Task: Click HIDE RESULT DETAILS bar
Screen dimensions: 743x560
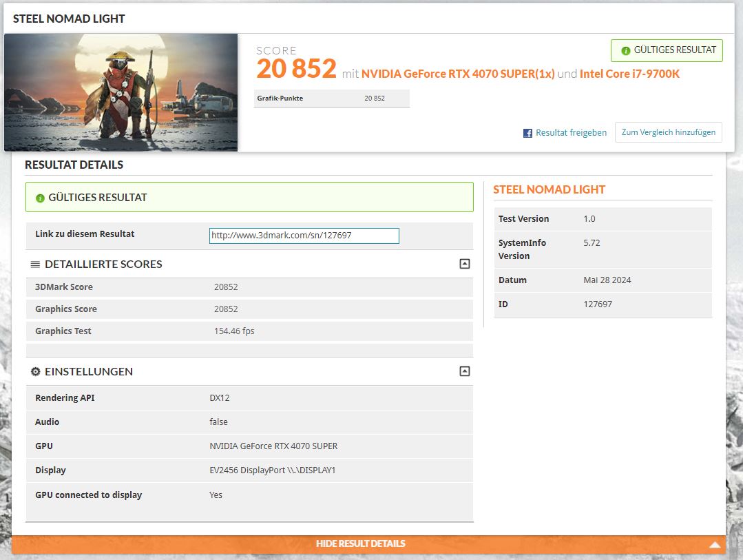Action: pyautogui.click(x=368, y=544)
